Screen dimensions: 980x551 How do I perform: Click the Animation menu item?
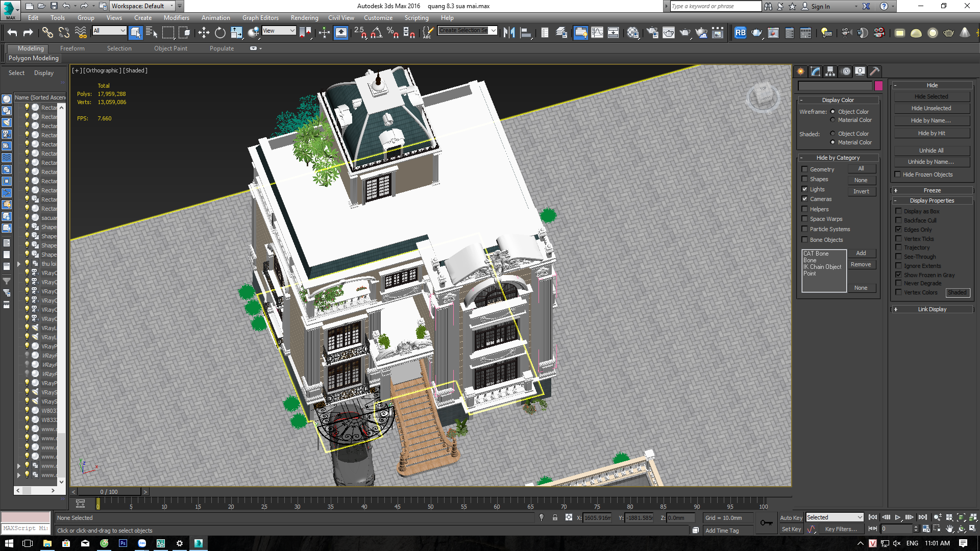[x=215, y=18]
